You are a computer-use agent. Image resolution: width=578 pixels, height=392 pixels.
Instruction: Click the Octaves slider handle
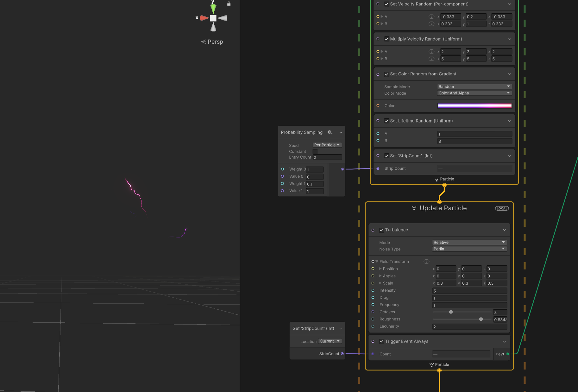tap(451, 312)
